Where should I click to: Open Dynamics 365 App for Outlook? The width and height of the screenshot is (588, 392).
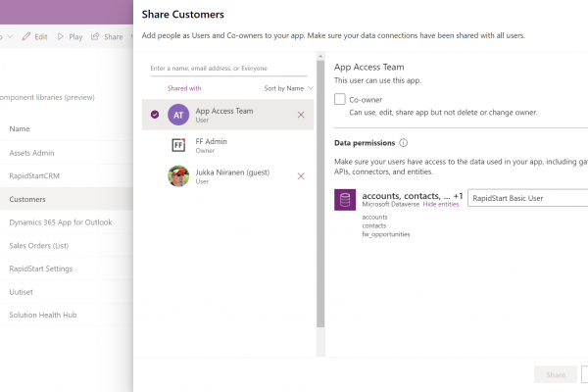pos(61,222)
